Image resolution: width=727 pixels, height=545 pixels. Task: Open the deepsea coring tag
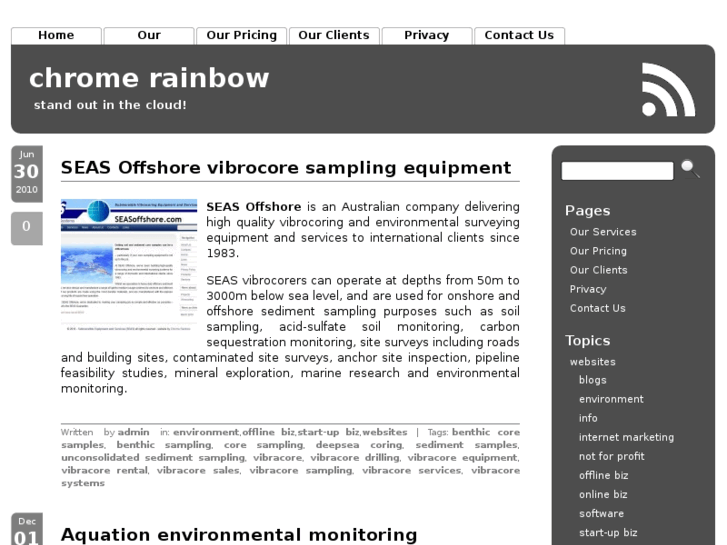tap(359, 445)
